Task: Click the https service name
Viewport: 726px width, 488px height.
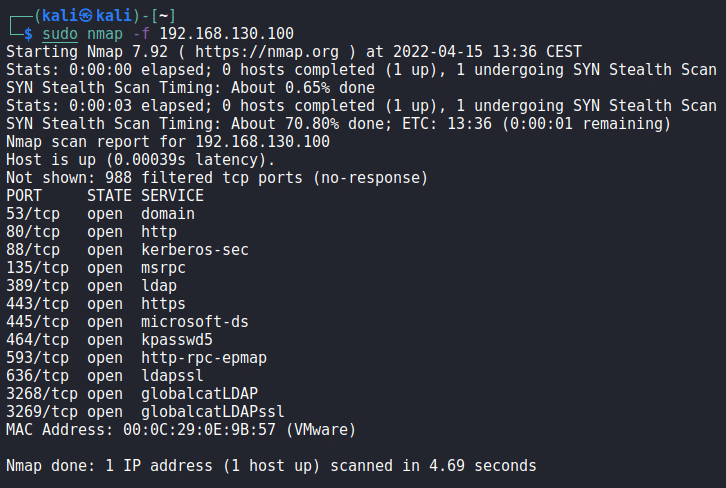Action: click(x=163, y=304)
